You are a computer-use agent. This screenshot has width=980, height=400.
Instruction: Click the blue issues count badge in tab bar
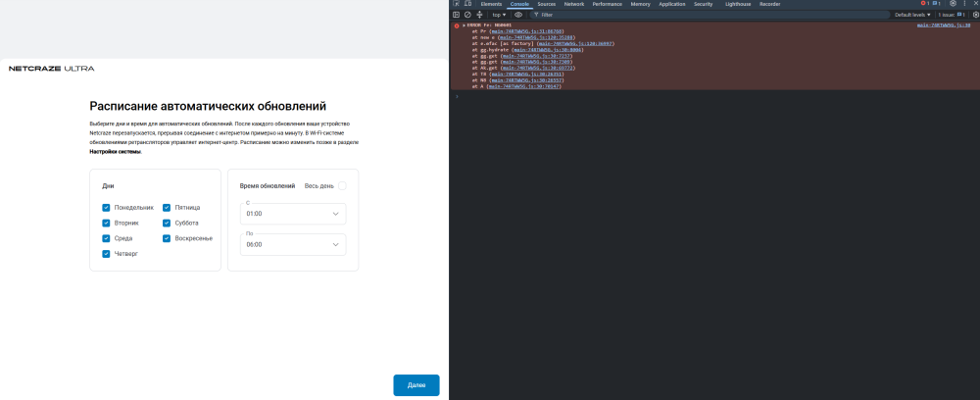[x=936, y=4]
